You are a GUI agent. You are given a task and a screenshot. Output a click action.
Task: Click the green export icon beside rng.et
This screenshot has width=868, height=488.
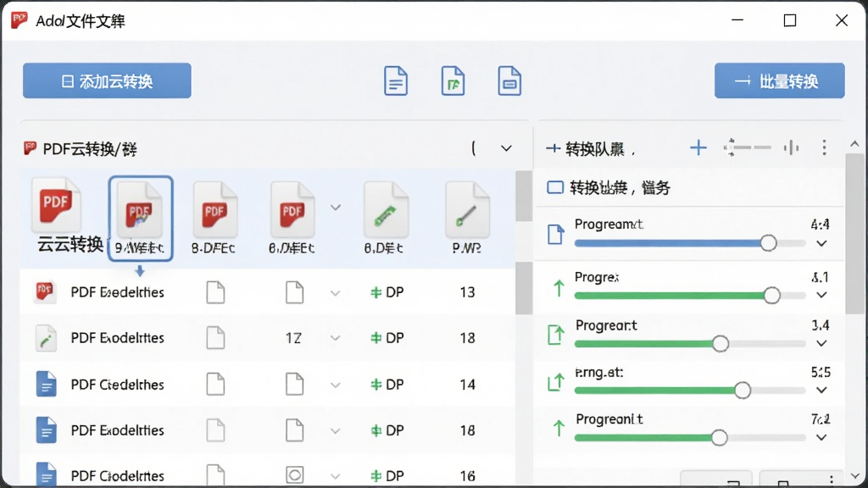556,382
